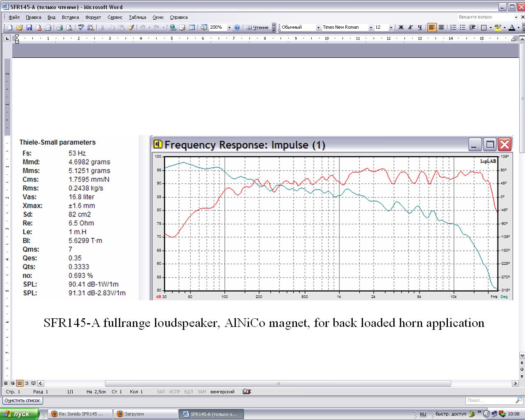Click the tab selector on ruler

(x=7, y=38)
